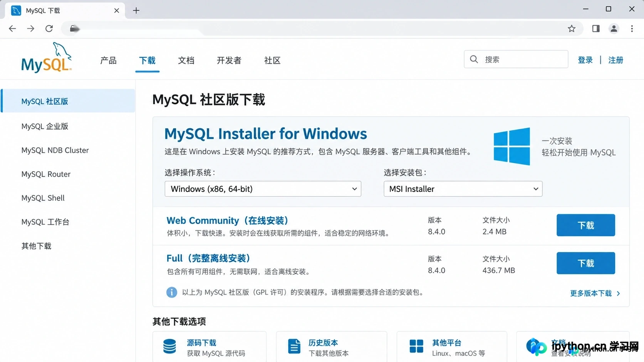Open MySQL Shell sidebar item
Image resolution: width=644 pixels, height=362 pixels.
click(x=43, y=198)
